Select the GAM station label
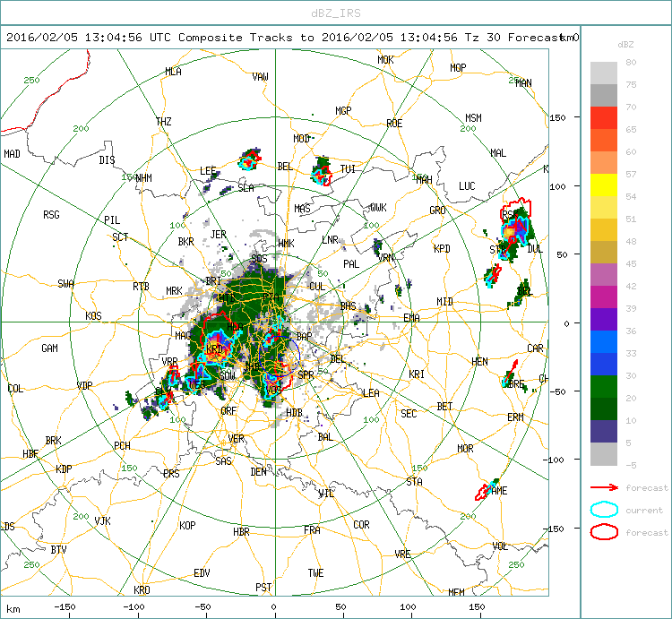672x619 pixels. pos(49,348)
